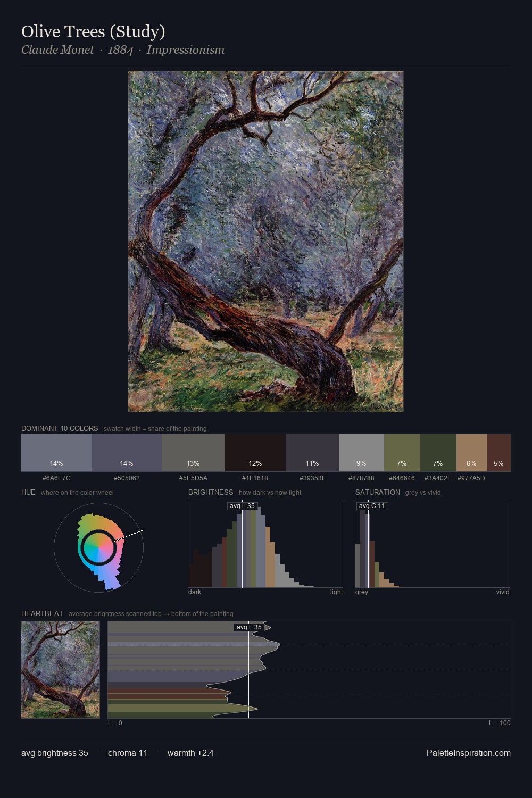532x798 pixels.
Task: Choose the #977A5D tan 6% swatch
Action: pyautogui.click(x=471, y=453)
